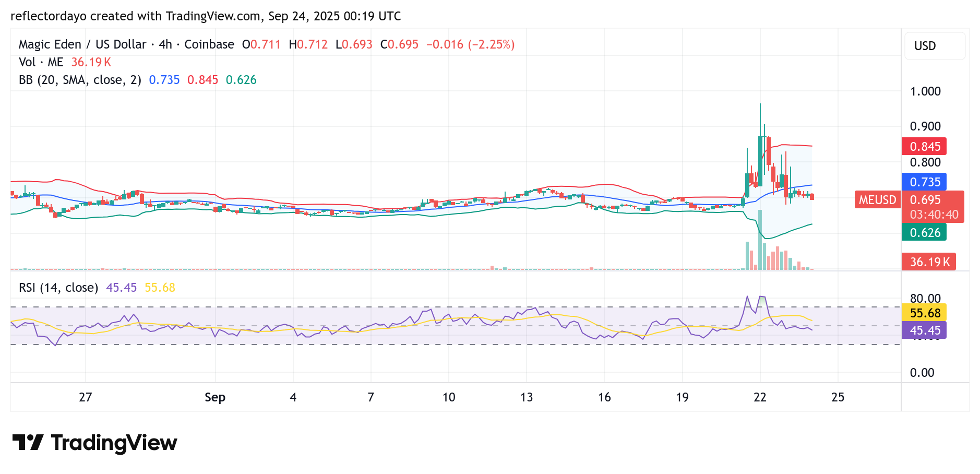980x474 pixels.
Task: Click the 0.845 upper band price label
Action: tap(924, 147)
